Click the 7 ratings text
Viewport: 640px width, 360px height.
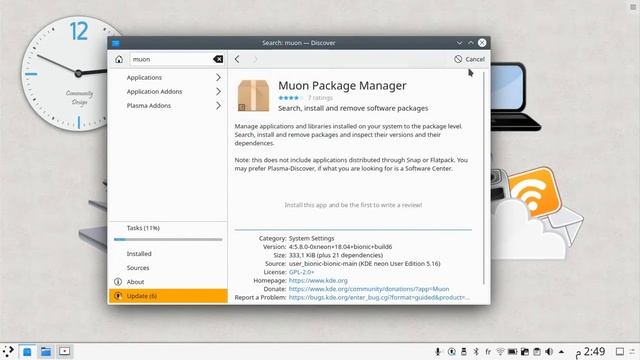tap(320, 98)
